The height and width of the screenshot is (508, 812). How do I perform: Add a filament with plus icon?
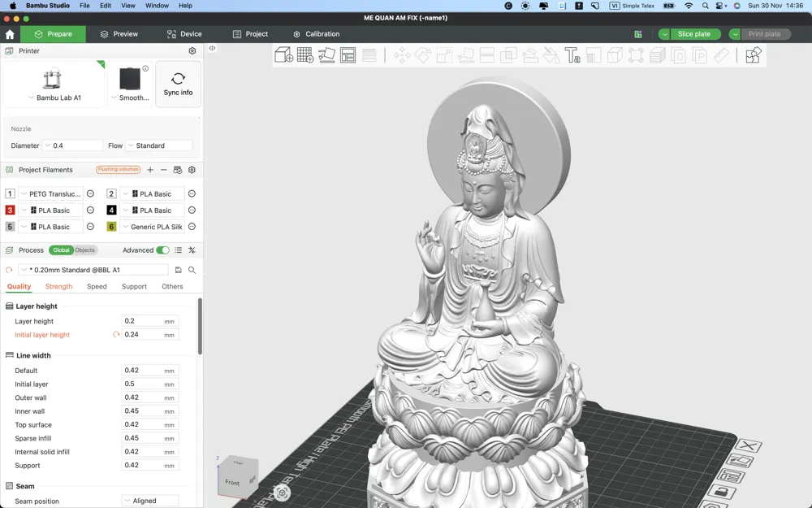(x=150, y=170)
